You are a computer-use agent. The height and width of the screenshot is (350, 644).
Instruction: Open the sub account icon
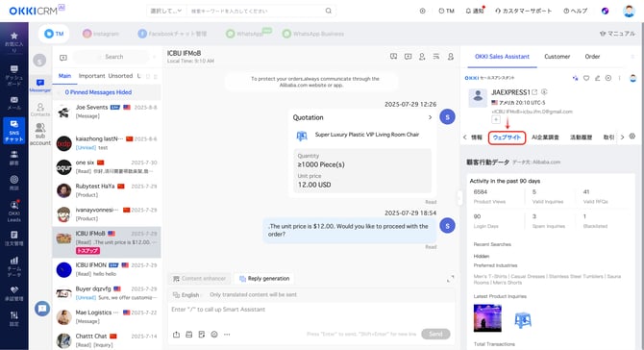40,134
